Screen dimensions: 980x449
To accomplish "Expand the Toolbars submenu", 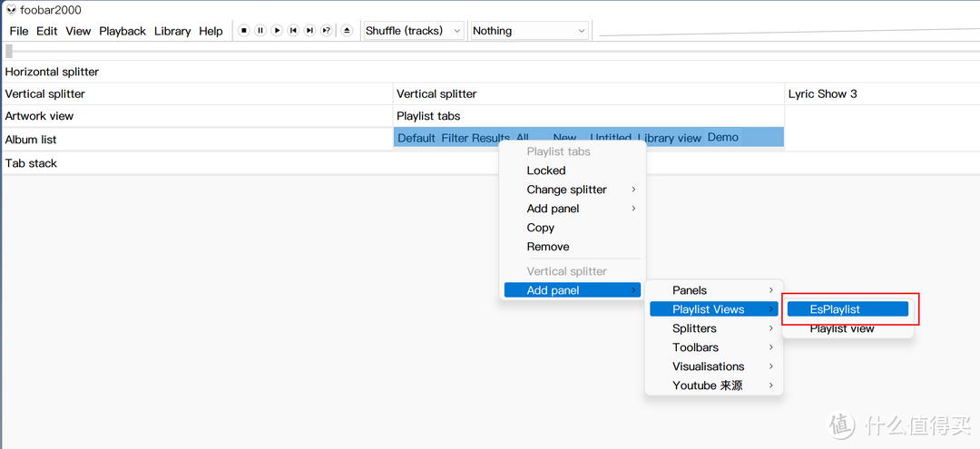I will 714,347.
